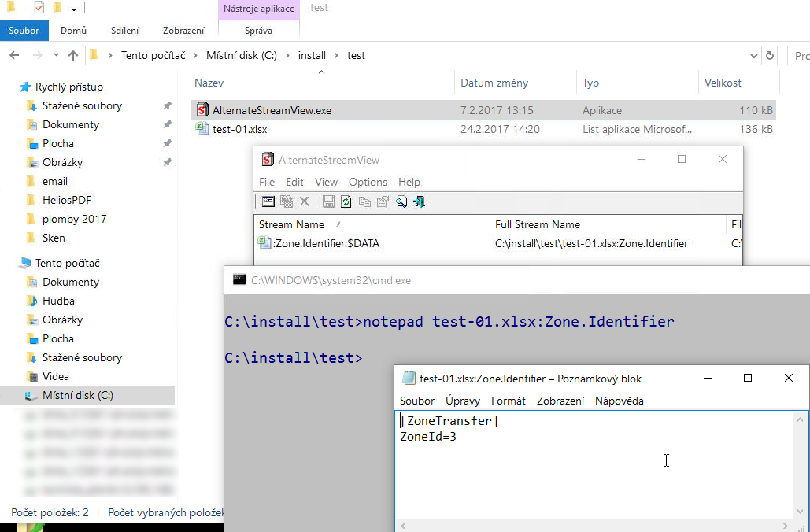The height and width of the screenshot is (532, 810).
Task: Open the Nápověda menu in Notepad
Action: (x=620, y=401)
